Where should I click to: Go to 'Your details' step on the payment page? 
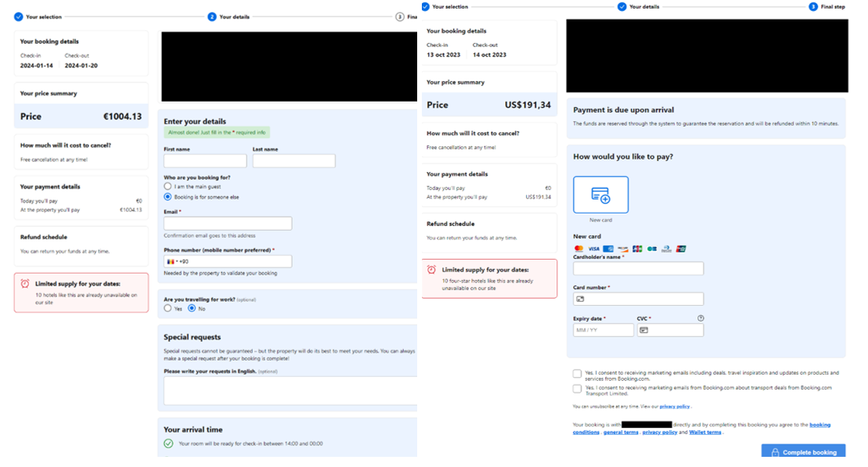(644, 6)
